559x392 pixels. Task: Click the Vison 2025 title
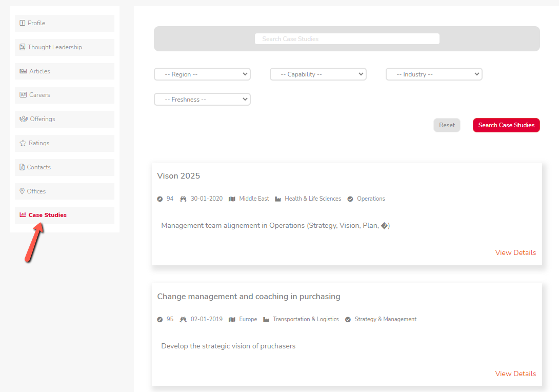pyautogui.click(x=178, y=176)
